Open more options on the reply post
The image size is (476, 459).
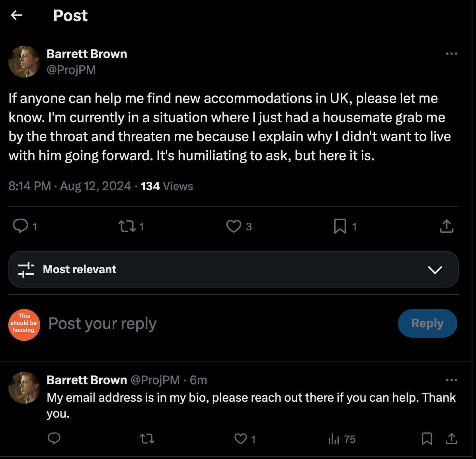coord(451,380)
